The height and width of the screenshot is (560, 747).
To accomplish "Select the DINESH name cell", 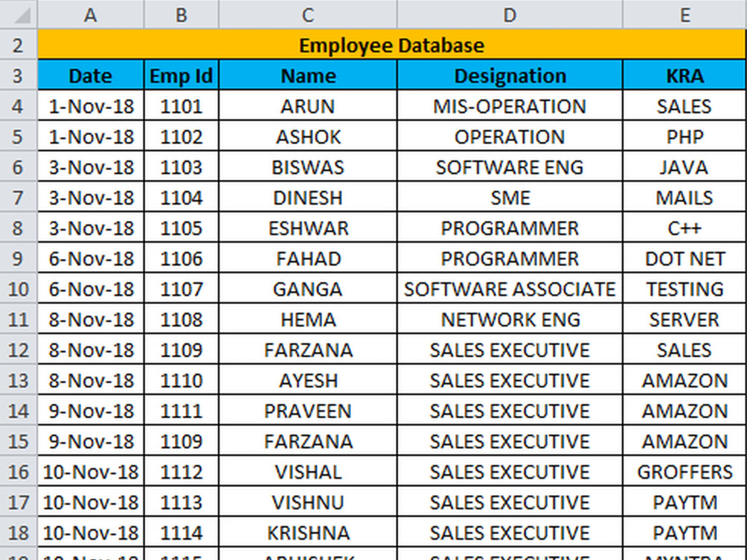I will click(x=308, y=197).
